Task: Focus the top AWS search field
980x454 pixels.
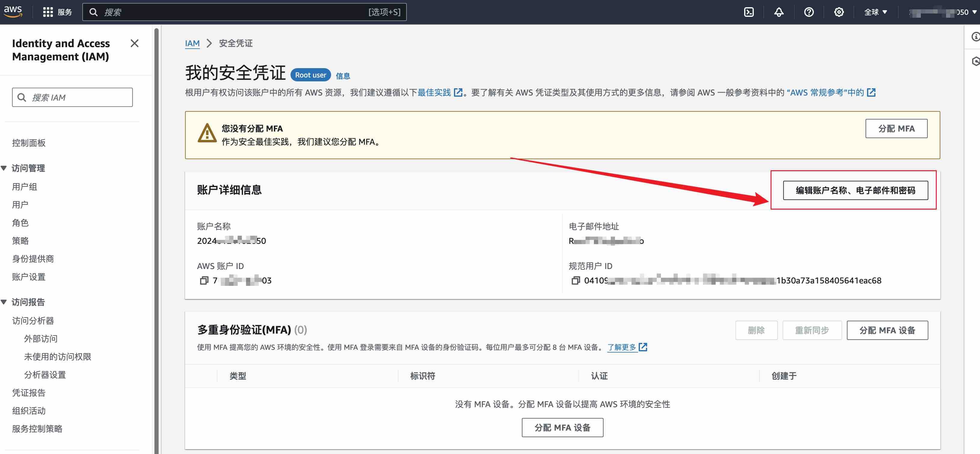Action: (x=244, y=12)
